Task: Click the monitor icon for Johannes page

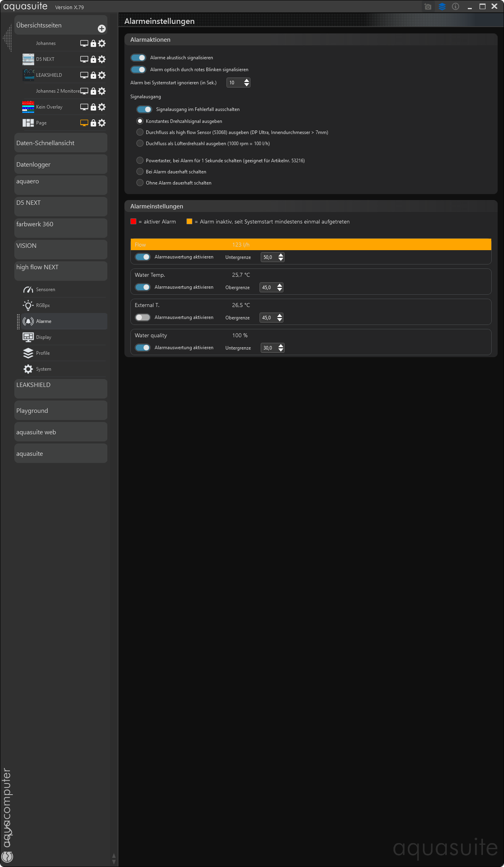Action: coord(84,43)
